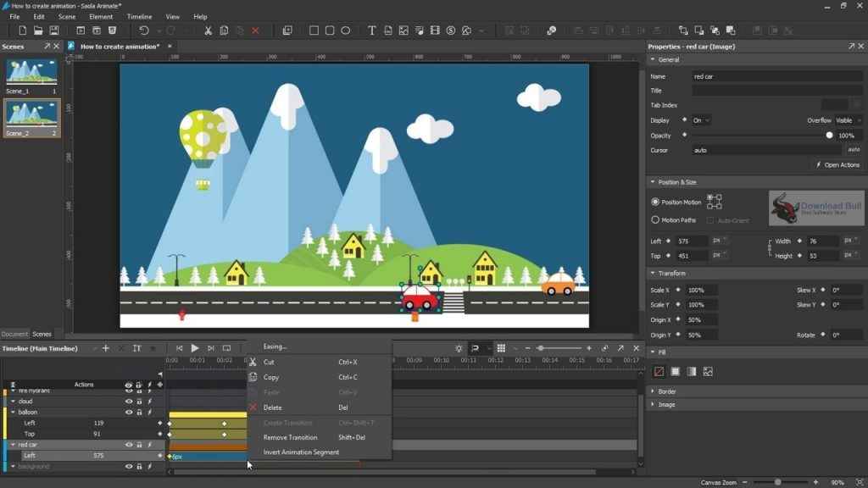The width and height of the screenshot is (868, 488).
Task: Click the Rectangle shape tool
Action: point(314,30)
